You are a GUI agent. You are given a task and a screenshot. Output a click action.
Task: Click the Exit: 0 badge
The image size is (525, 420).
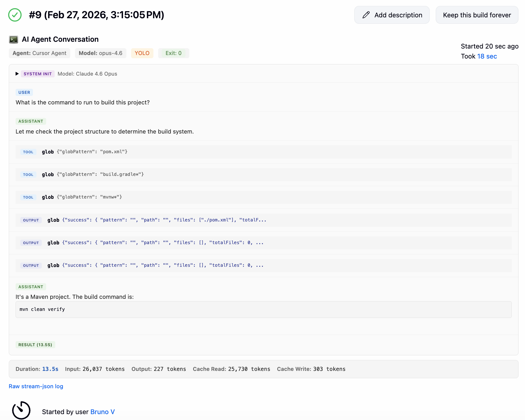point(173,53)
